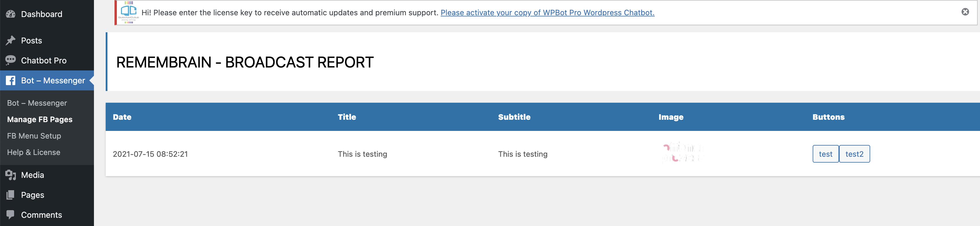Image resolution: width=980 pixels, height=226 pixels.
Task: Dismiss the license key notice
Action: coord(965,12)
